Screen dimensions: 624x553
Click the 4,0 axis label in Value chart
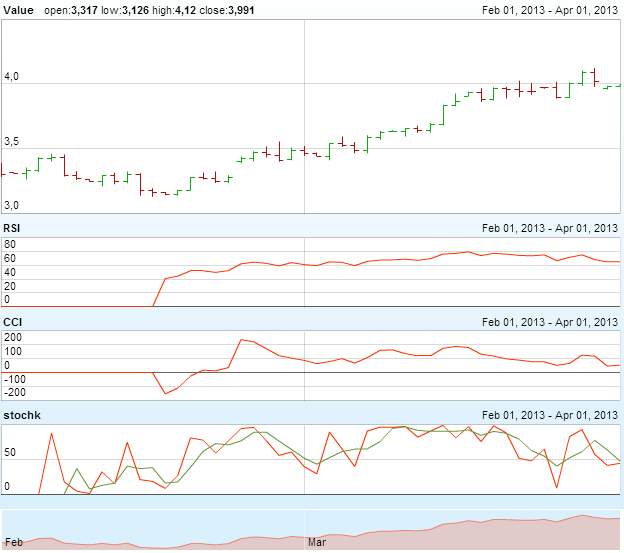point(12,76)
